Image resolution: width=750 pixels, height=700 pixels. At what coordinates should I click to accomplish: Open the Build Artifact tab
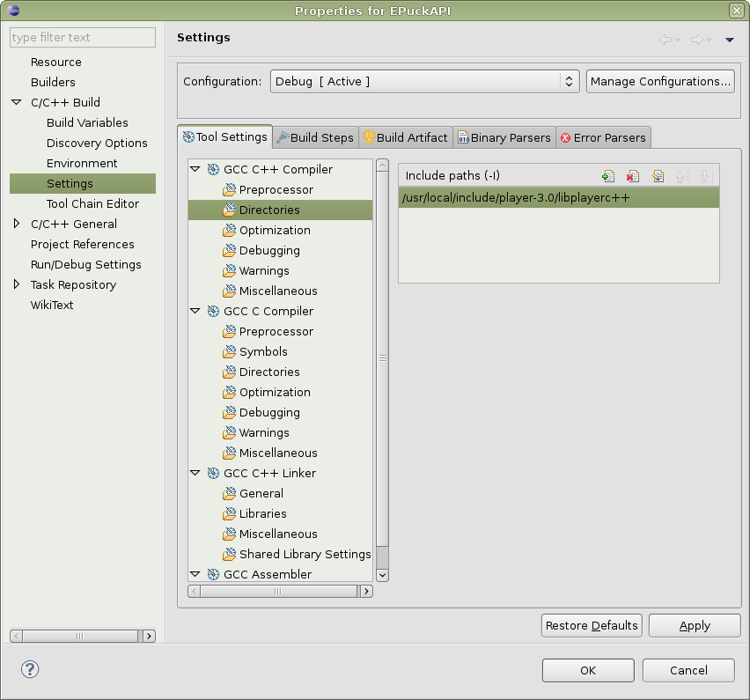[406, 138]
